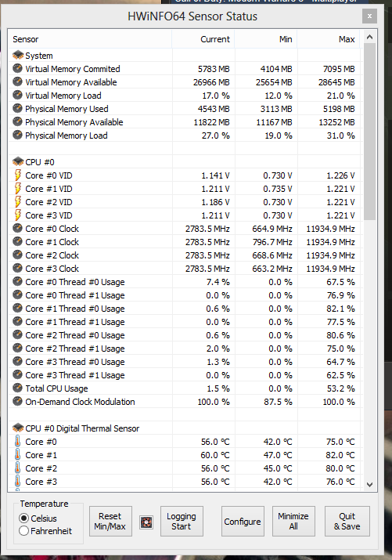The image size is (392, 560).
Task: Click the Core #1 temperature thermometer icon
Action: (x=17, y=454)
